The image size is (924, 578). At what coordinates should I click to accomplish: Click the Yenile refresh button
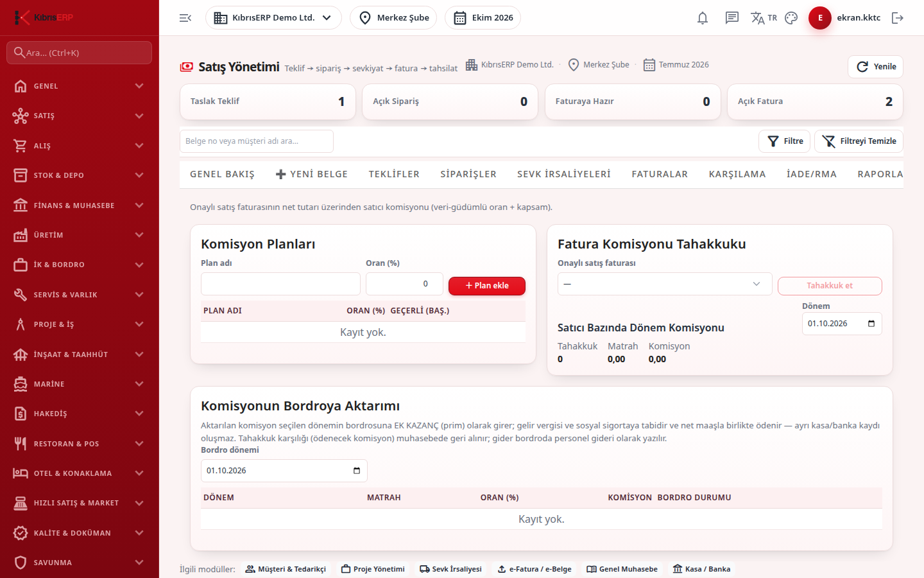[x=875, y=67]
